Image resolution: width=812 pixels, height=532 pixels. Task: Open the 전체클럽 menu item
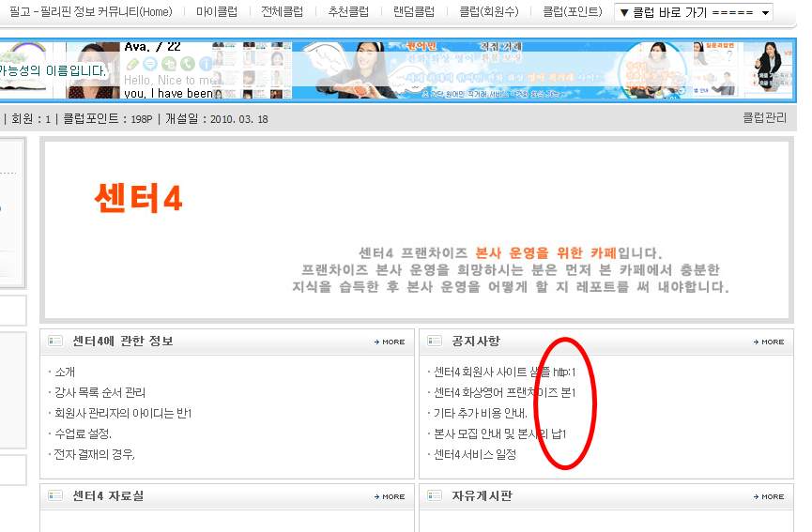click(283, 11)
